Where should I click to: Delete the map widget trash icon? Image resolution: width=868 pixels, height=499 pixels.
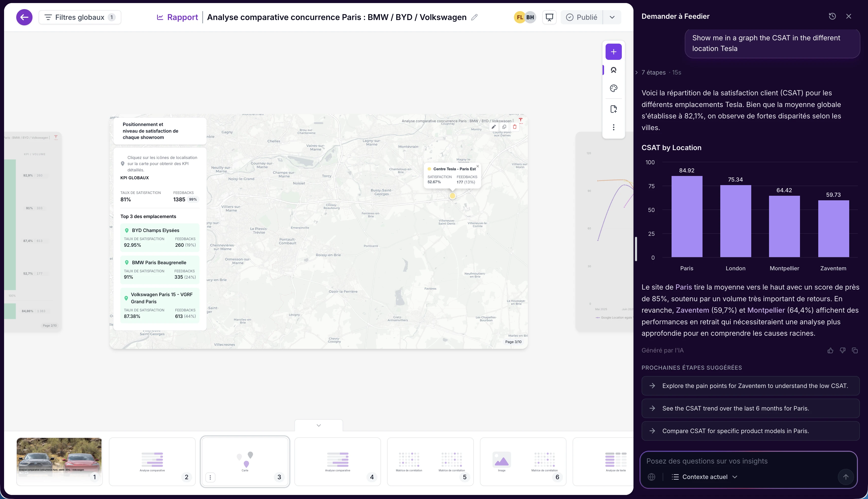[x=514, y=127]
